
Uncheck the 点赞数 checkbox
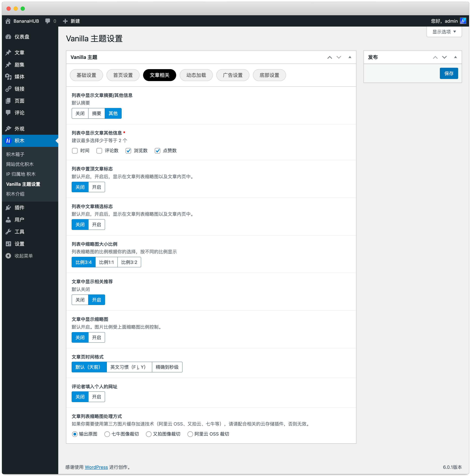(158, 151)
